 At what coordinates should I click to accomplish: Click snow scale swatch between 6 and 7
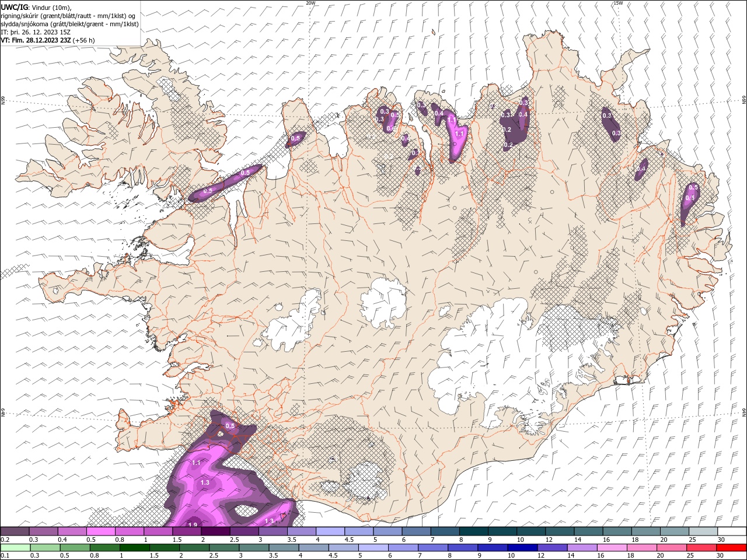[x=417, y=531]
